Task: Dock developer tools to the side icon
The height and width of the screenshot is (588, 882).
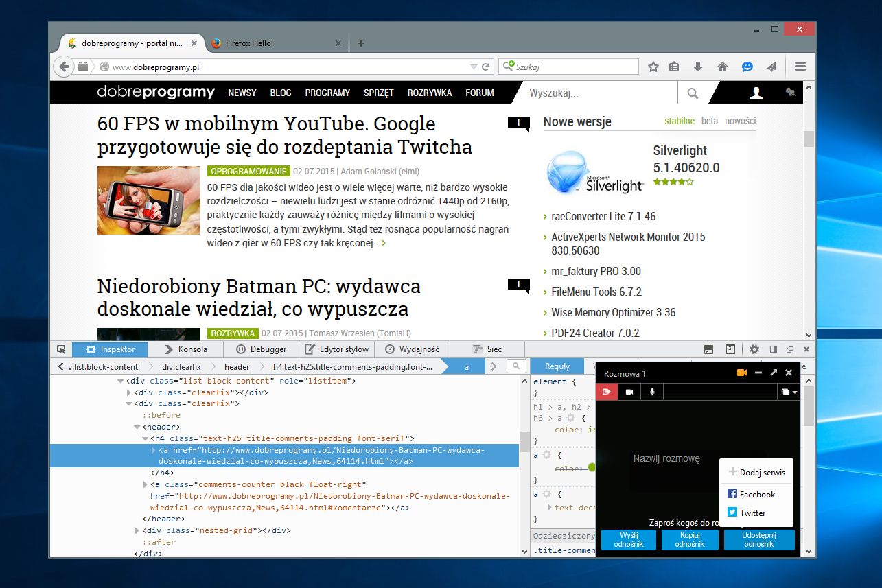Action: 774,349
